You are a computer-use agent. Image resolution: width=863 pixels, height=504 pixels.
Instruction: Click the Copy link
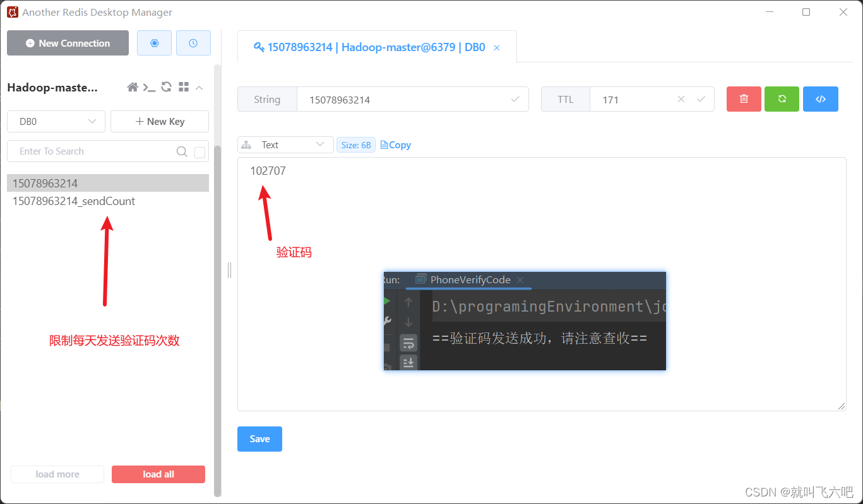pyautogui.click(x=396, y=145)
